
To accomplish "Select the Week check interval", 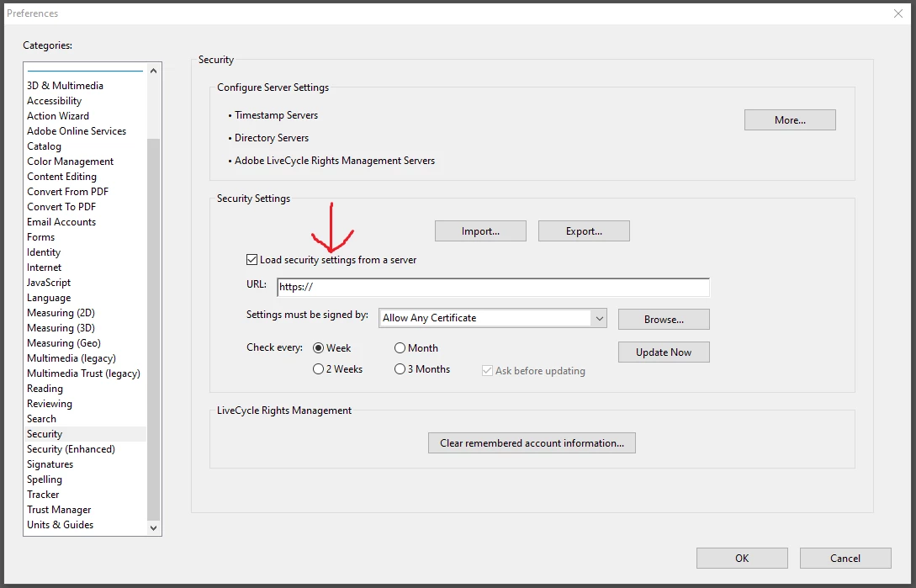I will (319, 347).
